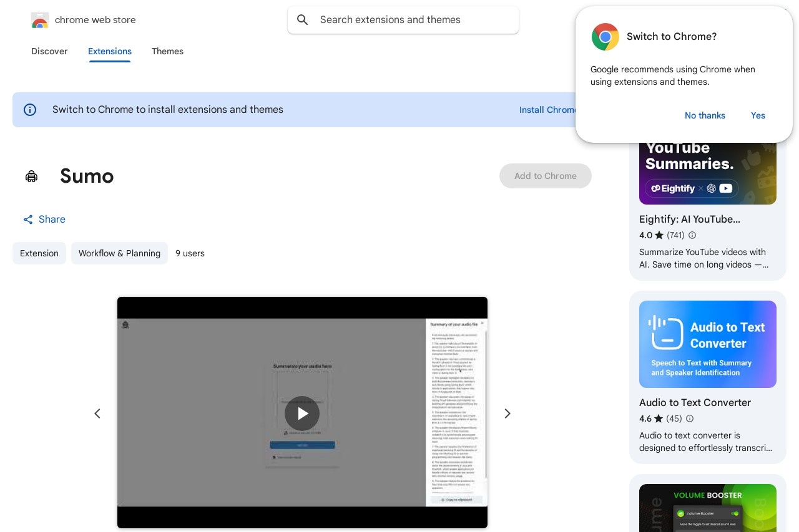Click the Install Chrome link
799x532 pixels.
coord(547,110)
